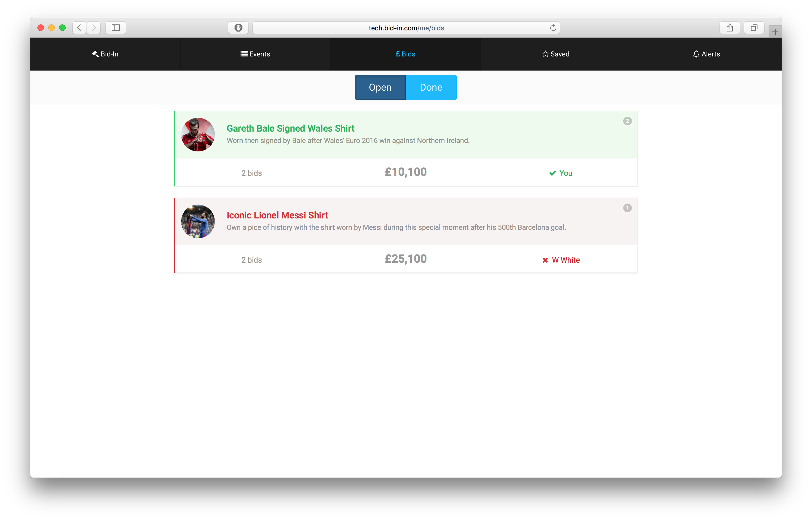Select the Open bids toggle

tap(380, 87)
